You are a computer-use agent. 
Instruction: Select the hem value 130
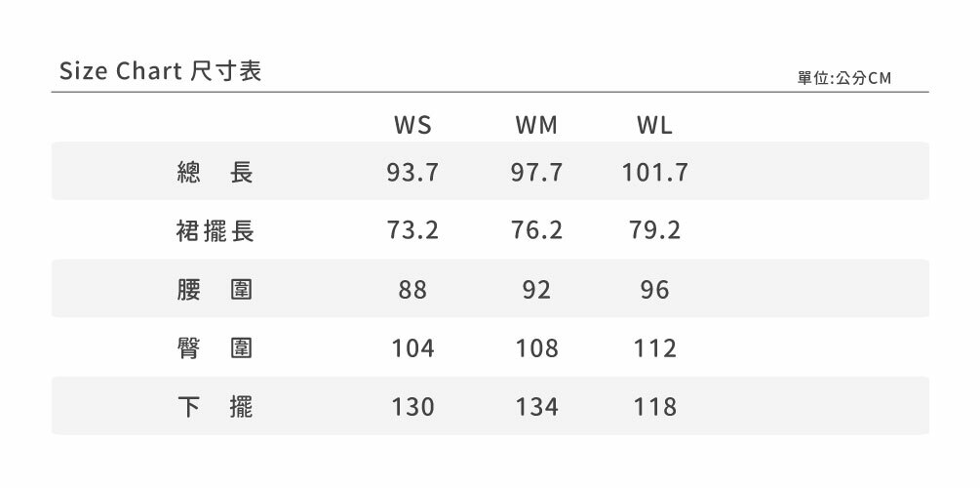412,407
